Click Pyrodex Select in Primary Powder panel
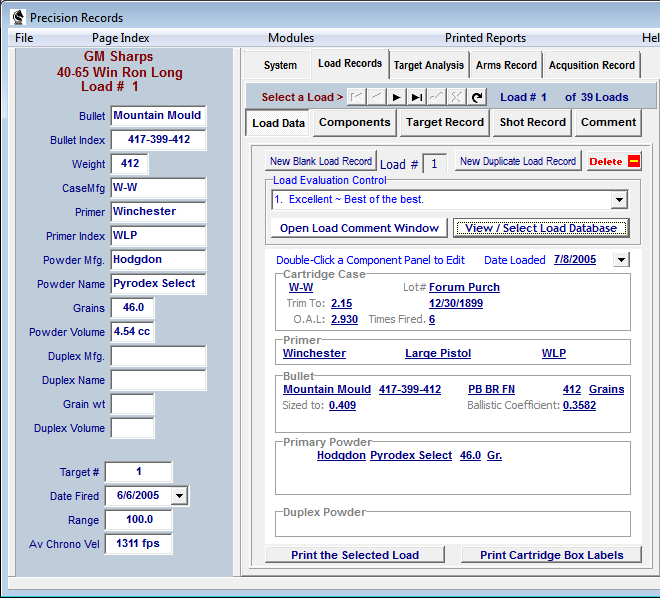Viewport: 660px width, 598px height. pyautogui.click(x=411, y=456)
